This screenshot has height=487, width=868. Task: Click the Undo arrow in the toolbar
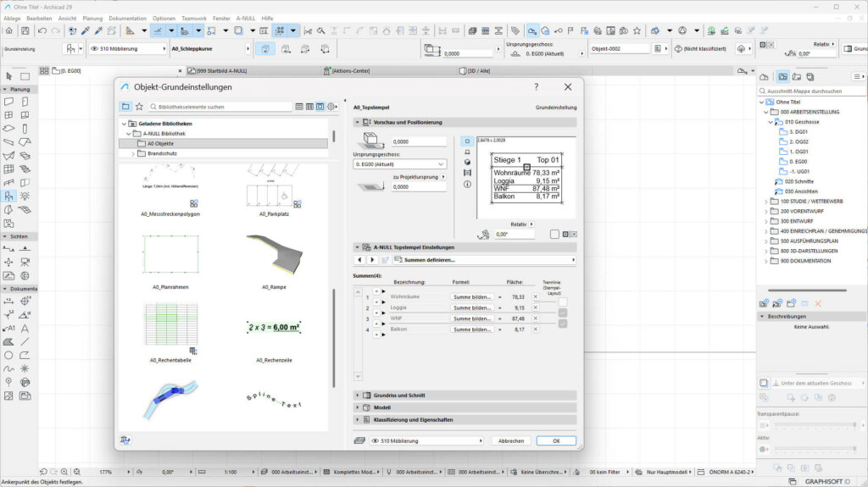pos(42,31)
